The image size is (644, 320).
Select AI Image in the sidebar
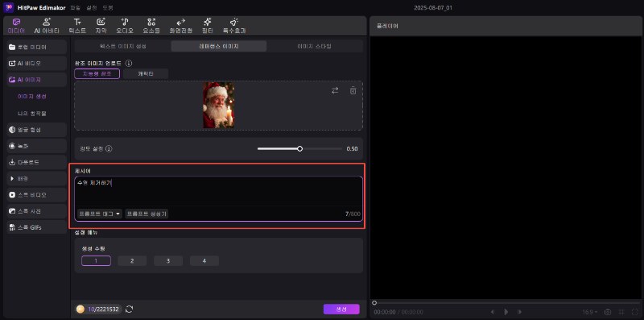[36, 80]
